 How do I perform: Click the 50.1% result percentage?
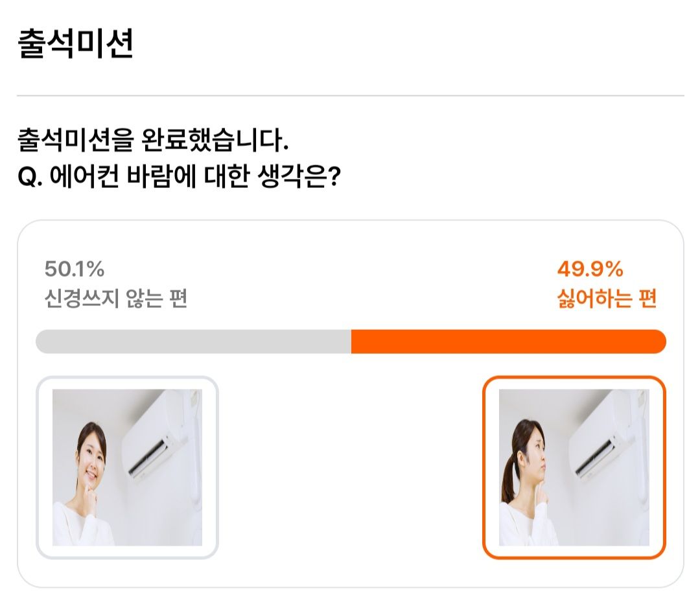pyautogui.click(x=74, y=269)
